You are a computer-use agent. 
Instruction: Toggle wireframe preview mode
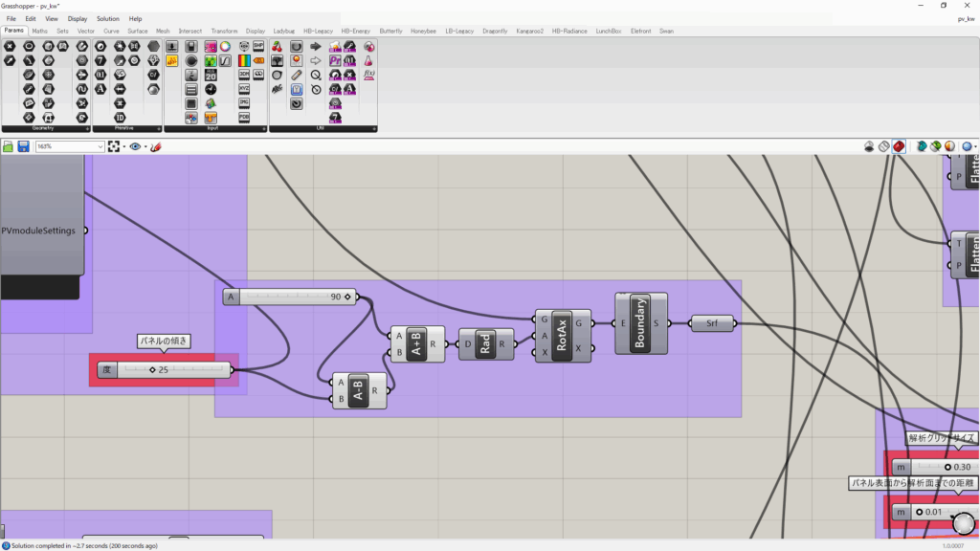coord(884,146)
